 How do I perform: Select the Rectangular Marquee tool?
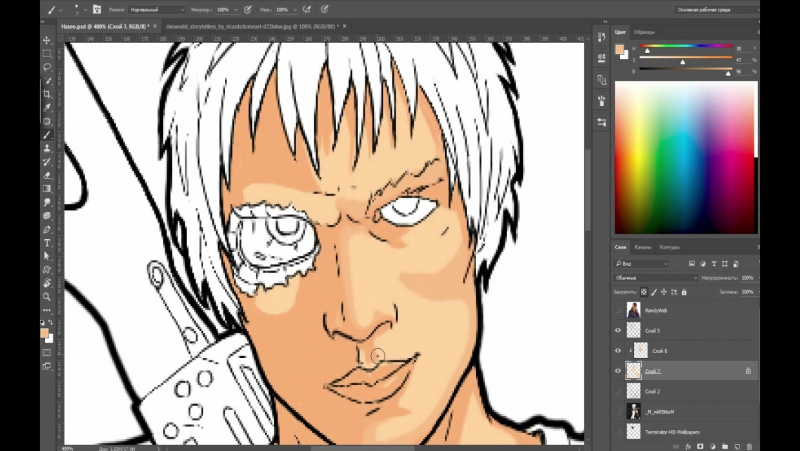pos(47,54)
